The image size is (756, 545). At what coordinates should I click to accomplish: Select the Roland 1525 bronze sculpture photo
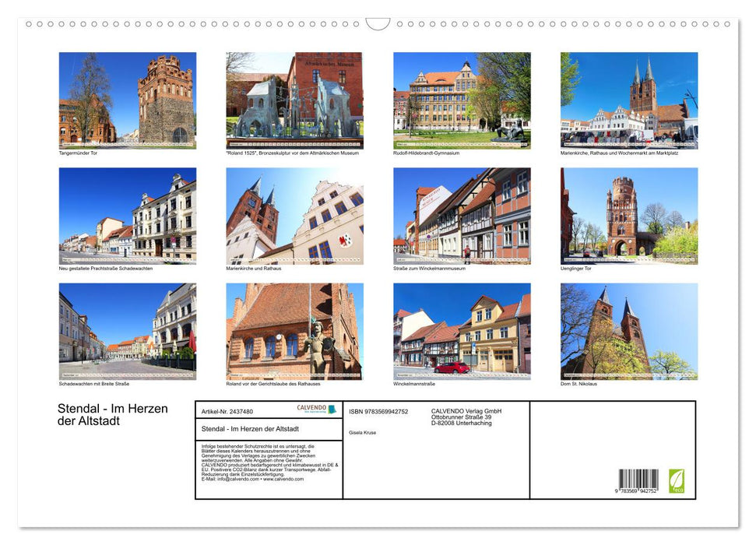(x=294, y=100)
